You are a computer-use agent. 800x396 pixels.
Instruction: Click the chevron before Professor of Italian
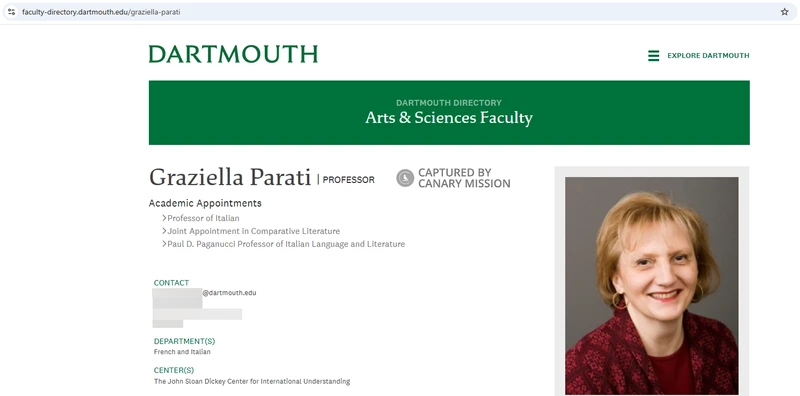164,218
